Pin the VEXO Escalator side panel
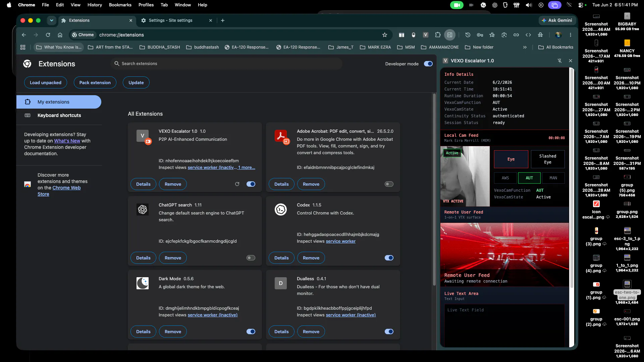The width and height of the screenshot is (644, 362). [559, 61]
